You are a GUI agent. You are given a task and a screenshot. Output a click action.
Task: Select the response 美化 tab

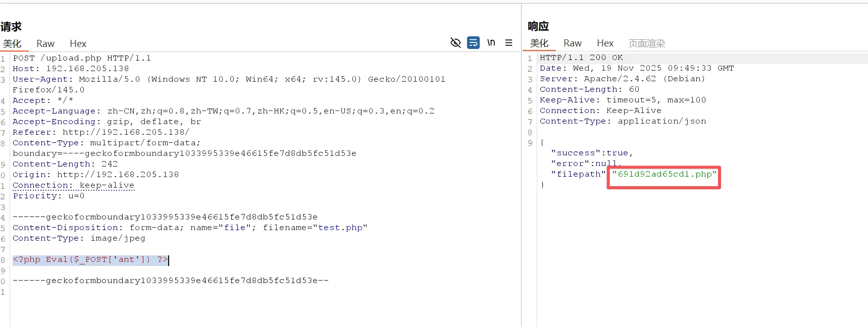click(x=539, y=43)
